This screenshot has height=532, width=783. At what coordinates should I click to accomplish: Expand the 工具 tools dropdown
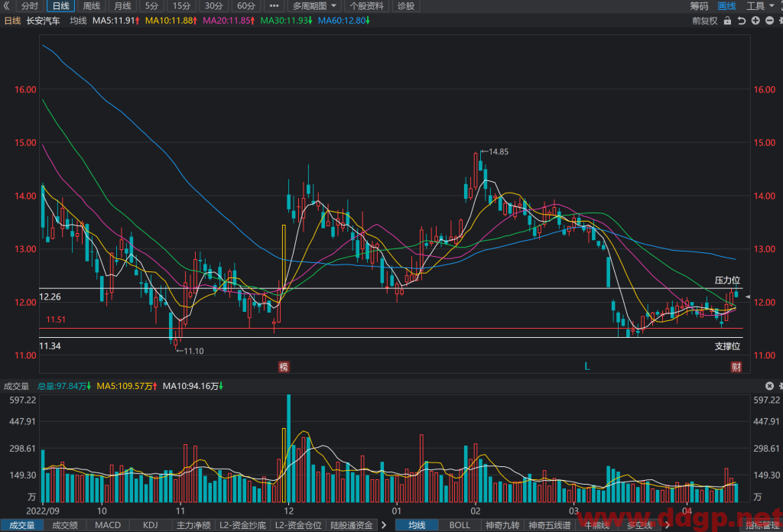point(760,6)
